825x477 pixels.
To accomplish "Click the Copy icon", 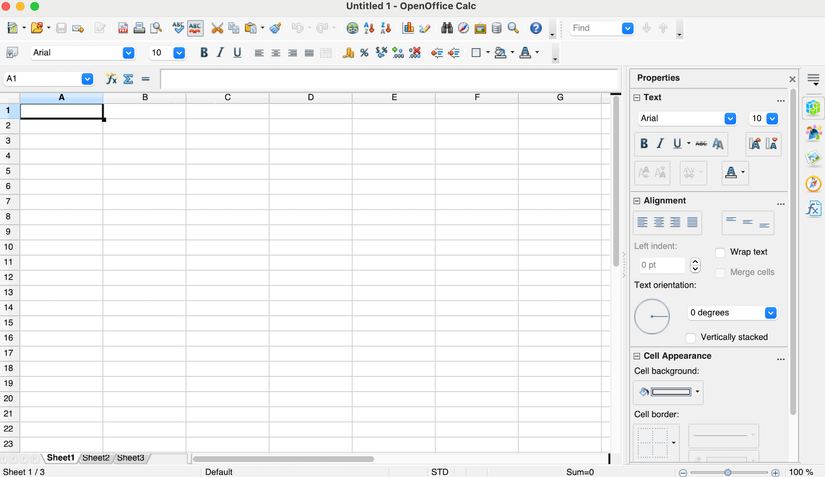I will (x=234, y=28).
